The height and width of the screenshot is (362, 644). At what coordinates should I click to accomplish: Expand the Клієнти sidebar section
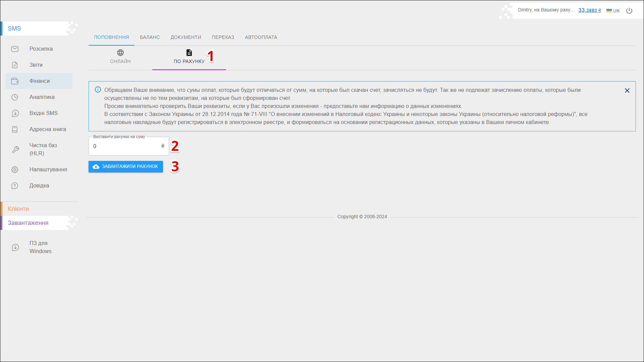[x=18, y=209]
